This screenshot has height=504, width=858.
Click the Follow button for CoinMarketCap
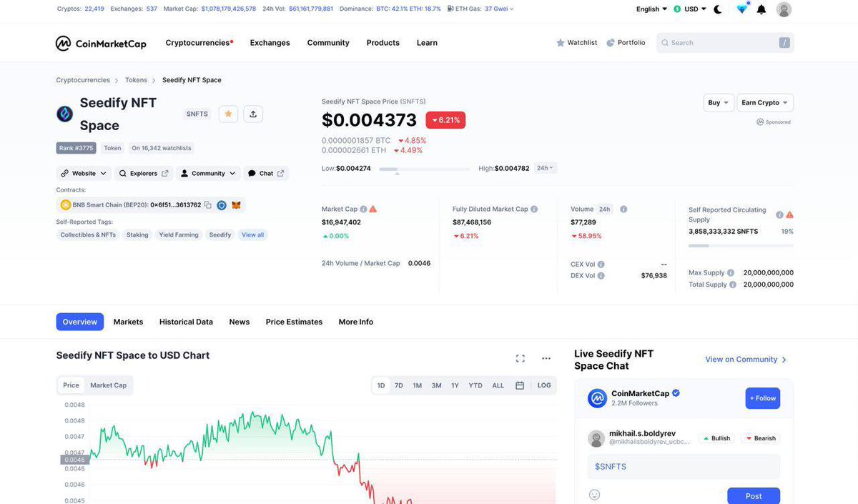point(762,398)
